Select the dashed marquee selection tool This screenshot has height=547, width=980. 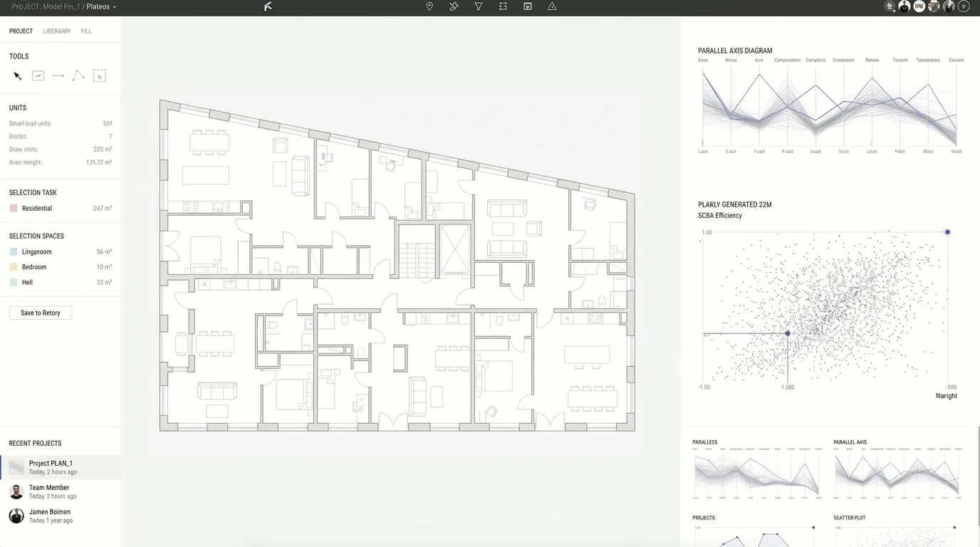[x=100, y=76]
